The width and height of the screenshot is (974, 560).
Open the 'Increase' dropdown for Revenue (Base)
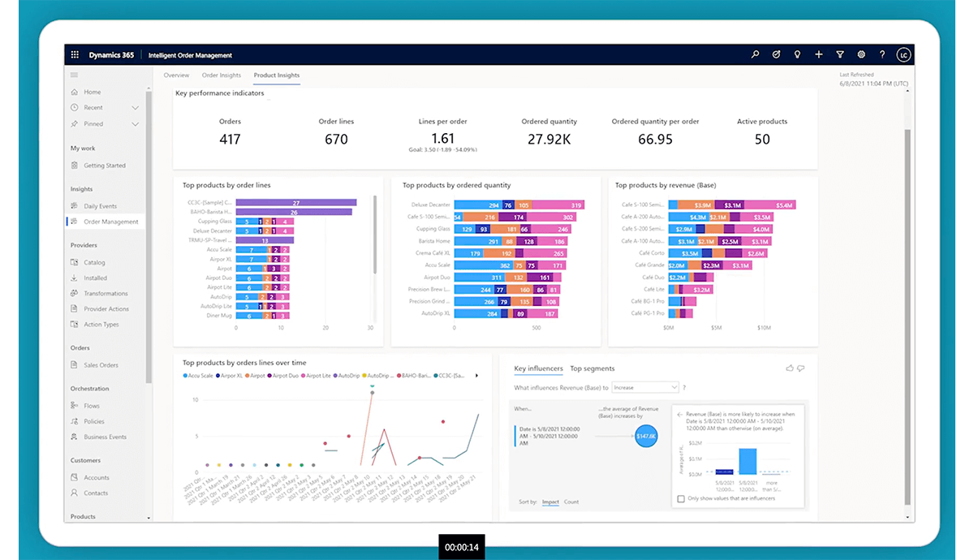point(645,387)
